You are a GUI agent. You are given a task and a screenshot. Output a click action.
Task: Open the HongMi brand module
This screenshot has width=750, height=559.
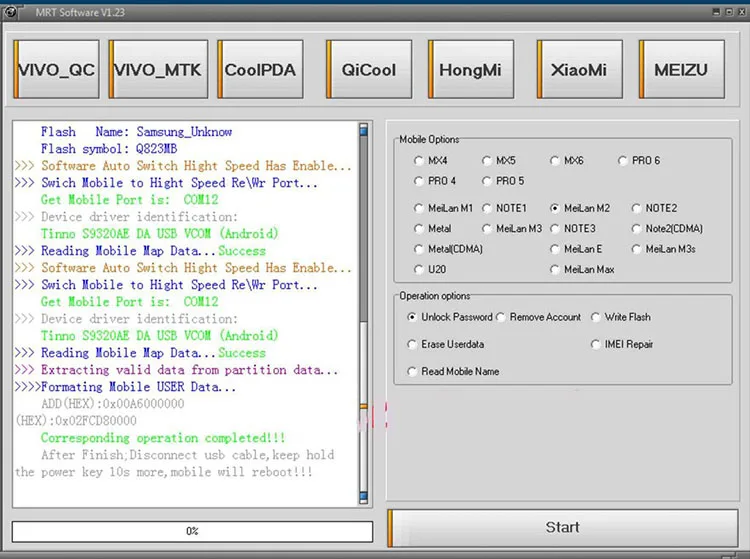click(x=471, y=69)
